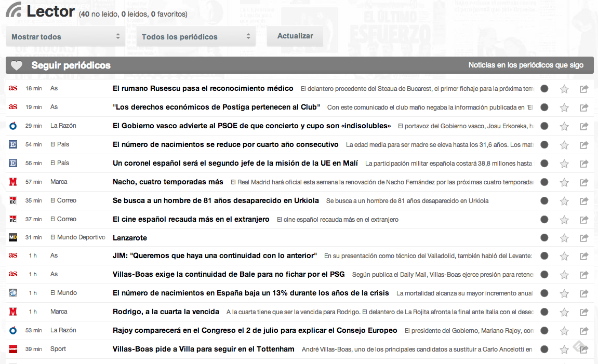Viewport: 598px width, 364px height.
Task: Click the Sport logo on Villas-Boas Villa row
Action: point(13,349)
